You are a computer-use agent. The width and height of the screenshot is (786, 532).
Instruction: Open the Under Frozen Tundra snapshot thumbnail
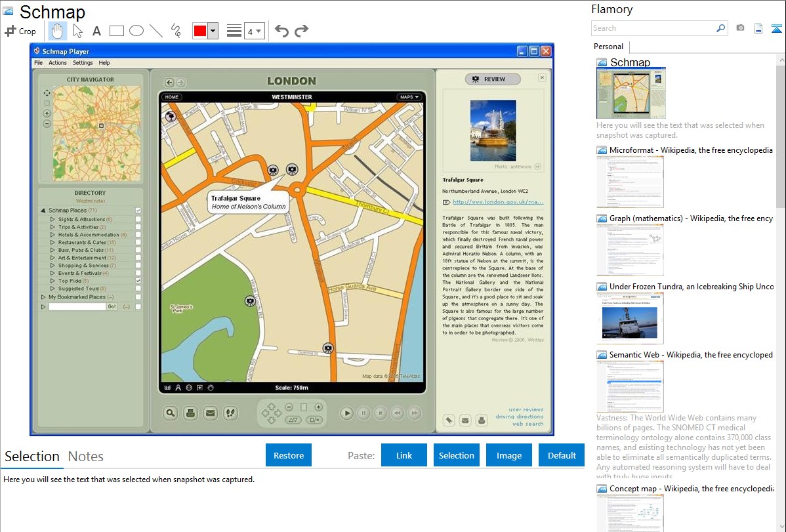tap(630, 318)
